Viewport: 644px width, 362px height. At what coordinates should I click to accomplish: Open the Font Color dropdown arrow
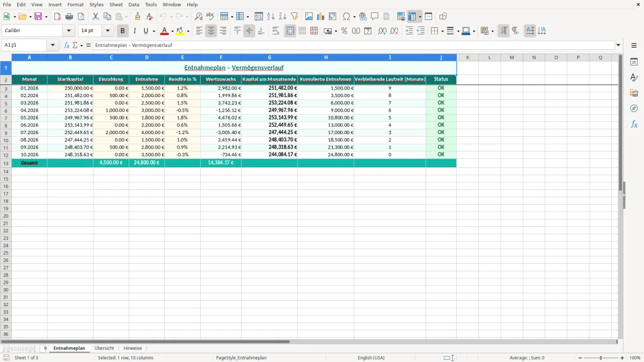[x=172, y=32]
